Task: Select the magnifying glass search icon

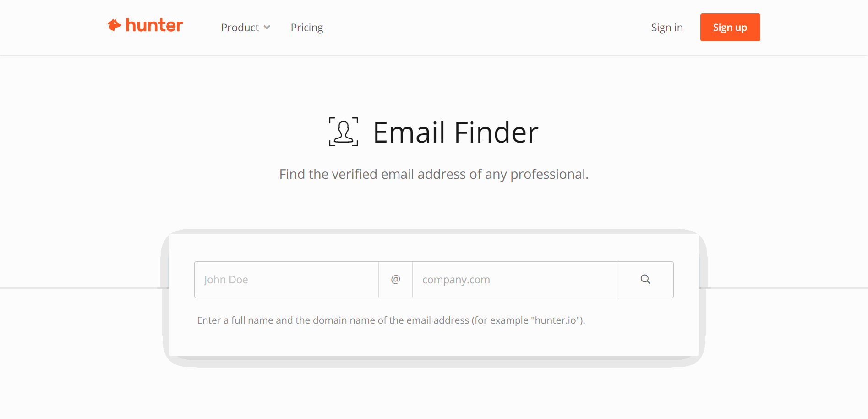Action: [x=645, y=279]
